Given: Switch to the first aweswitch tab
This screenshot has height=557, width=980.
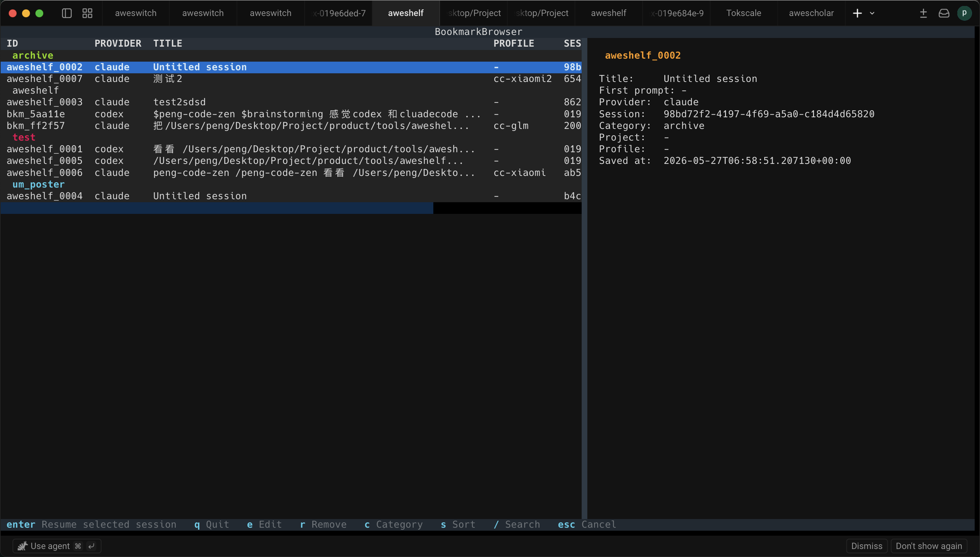Looking at the screenshot, I should click(x=135, y=13).
